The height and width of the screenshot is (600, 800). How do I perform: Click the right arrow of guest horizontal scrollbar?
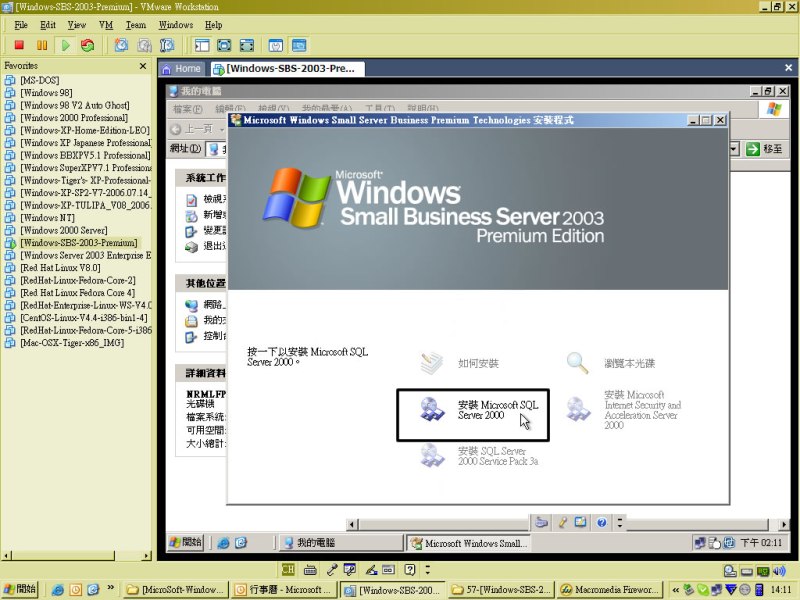click(x=784, y=524)
